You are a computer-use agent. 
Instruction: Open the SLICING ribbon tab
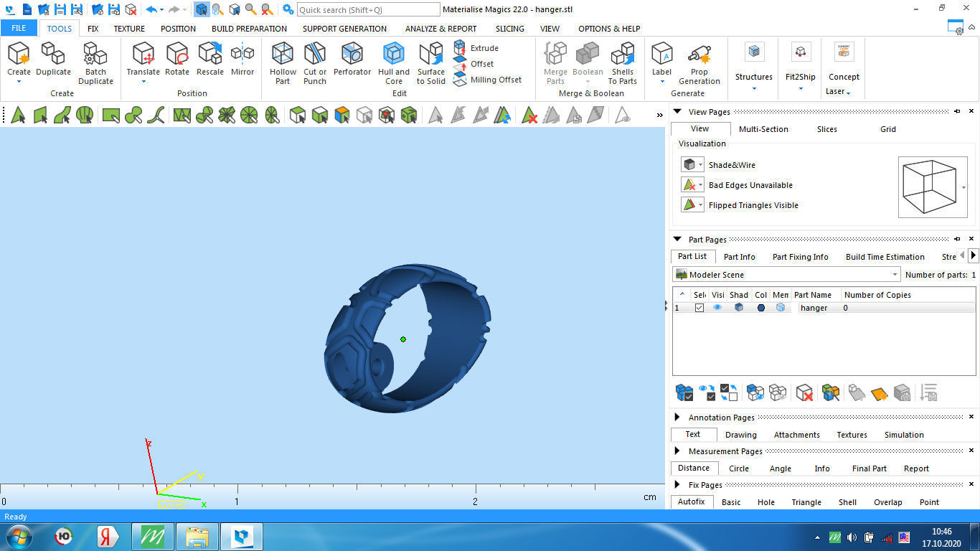pyautogui.click(x=510, y=29)
